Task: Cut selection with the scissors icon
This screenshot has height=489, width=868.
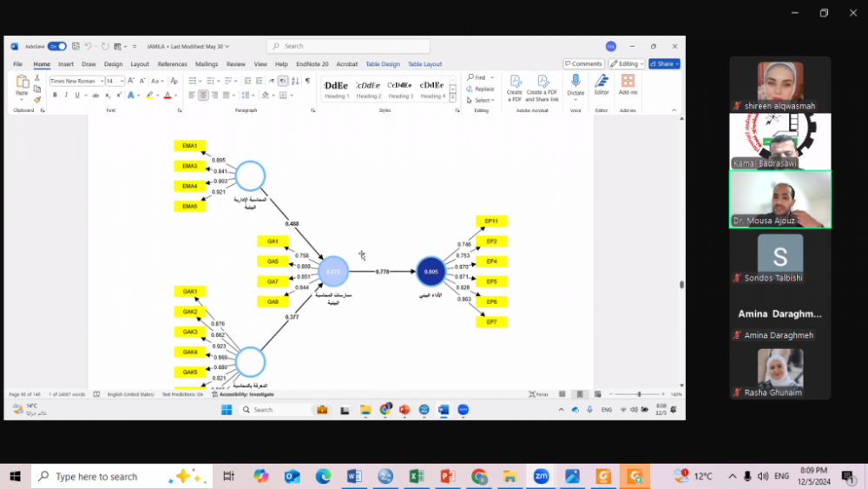Action: pos(37,78)
